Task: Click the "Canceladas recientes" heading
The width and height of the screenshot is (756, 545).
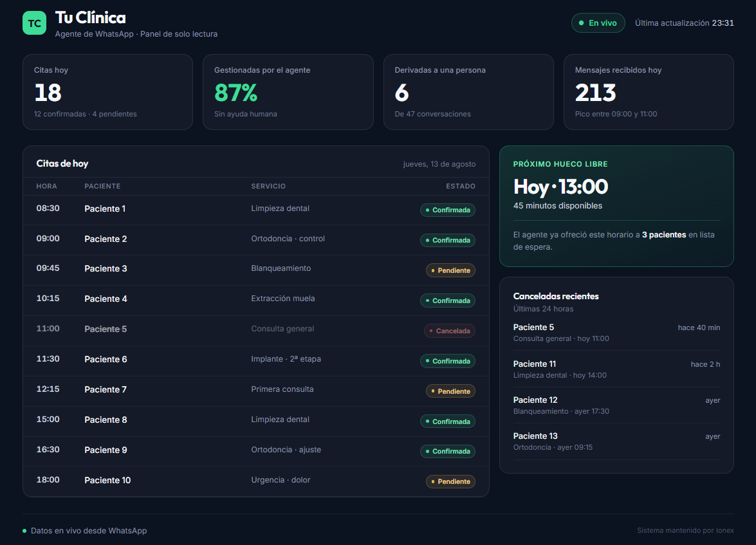Action: point(556,296)
